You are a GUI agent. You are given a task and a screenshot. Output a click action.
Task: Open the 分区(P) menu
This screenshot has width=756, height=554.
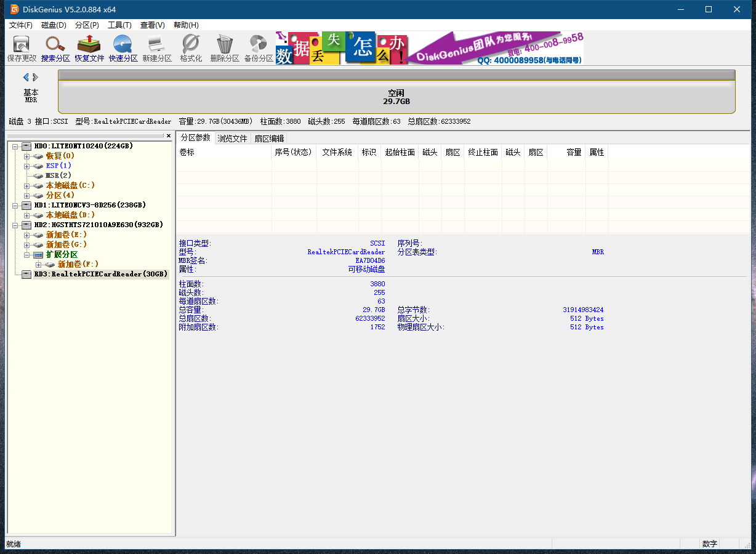[87, 25]
